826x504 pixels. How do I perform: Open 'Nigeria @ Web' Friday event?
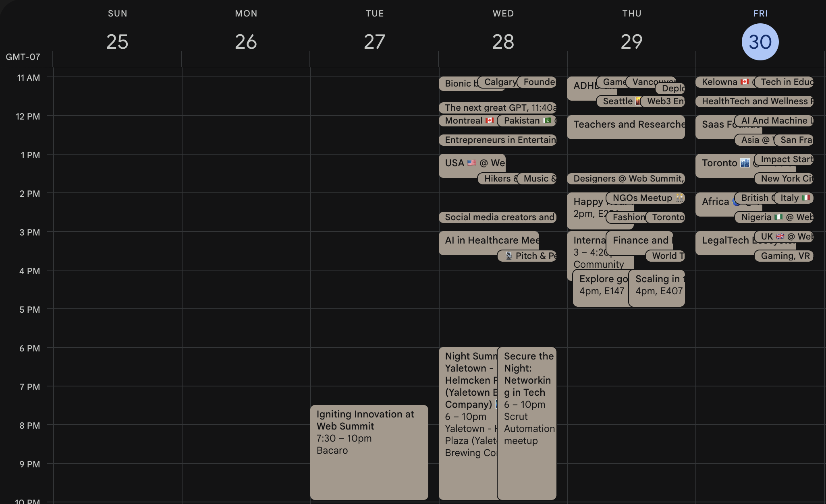(x=774, y=217)
